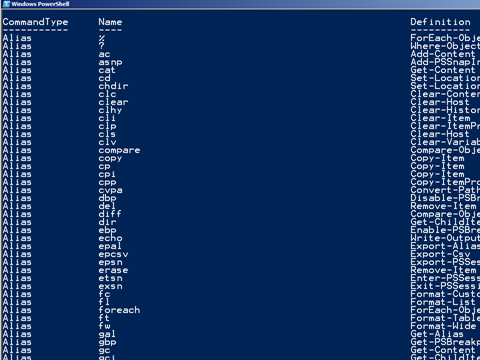Image resolution: width=480 pixels, height=360 pixels.
Task: Select the 'Format-Wide' definition text
Action: pos(443,326)
